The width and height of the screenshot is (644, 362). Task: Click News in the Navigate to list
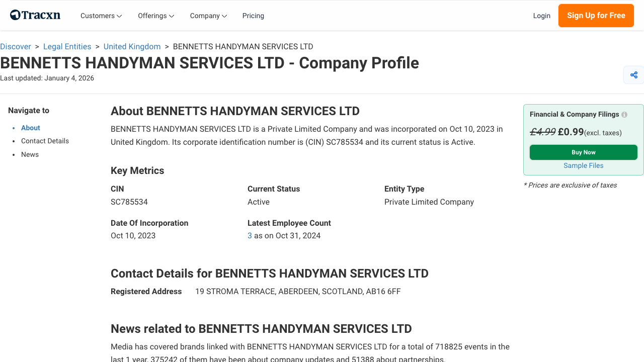click(30, 154)
